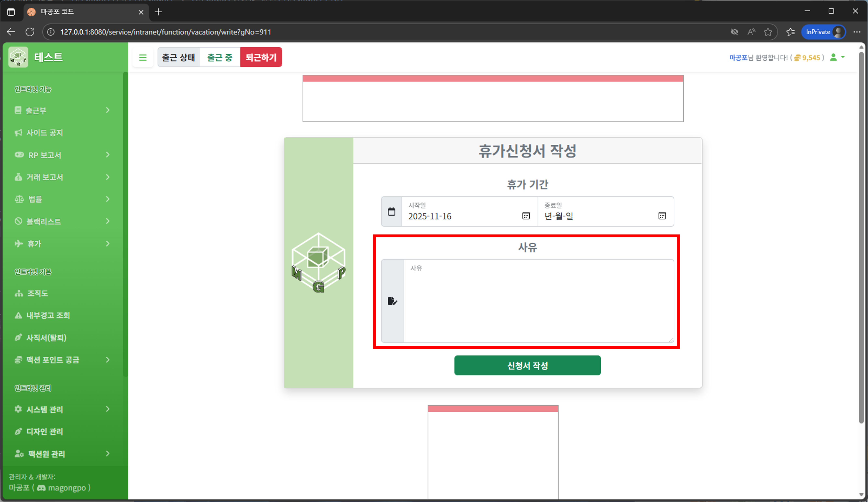Open the account dropdown arrow beside profile icon

click(x=843, y=57)
